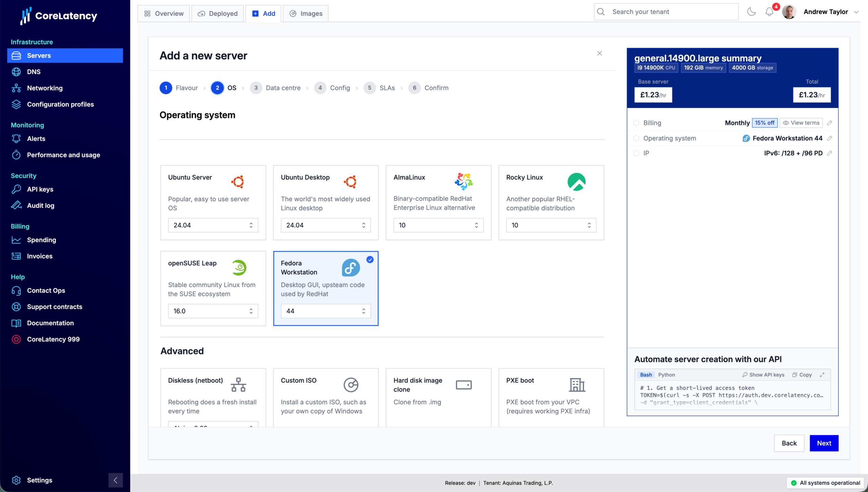Open AlmaLinux version dropdown

click(x=438, y=225)
